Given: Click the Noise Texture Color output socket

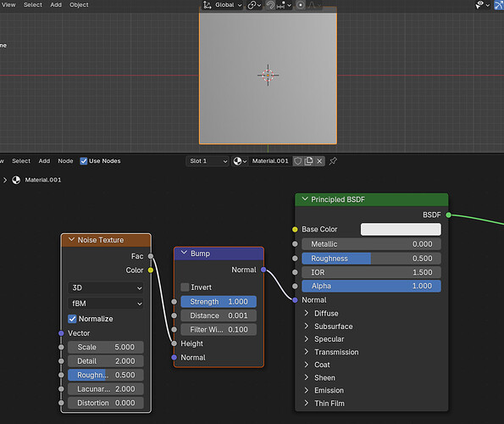Looking at the screenshot, I should (x=151, y=271).
